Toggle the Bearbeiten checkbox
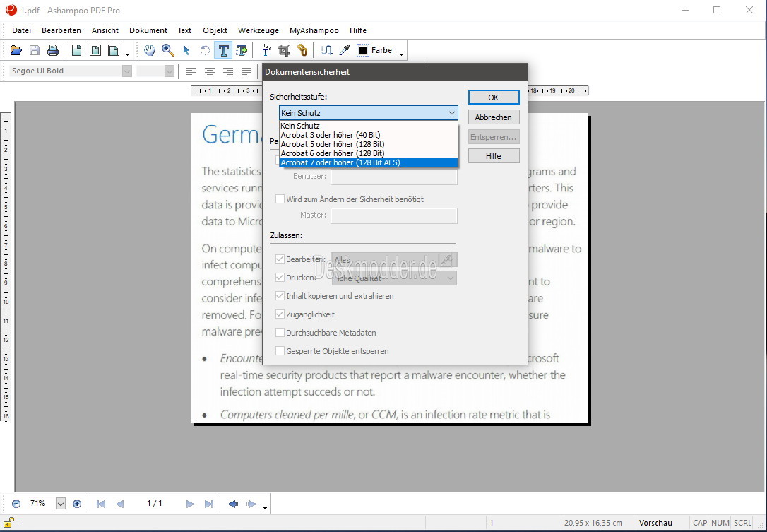Image resolution: width=767 pixels, height=532 pixels. (x=280, y=259)
